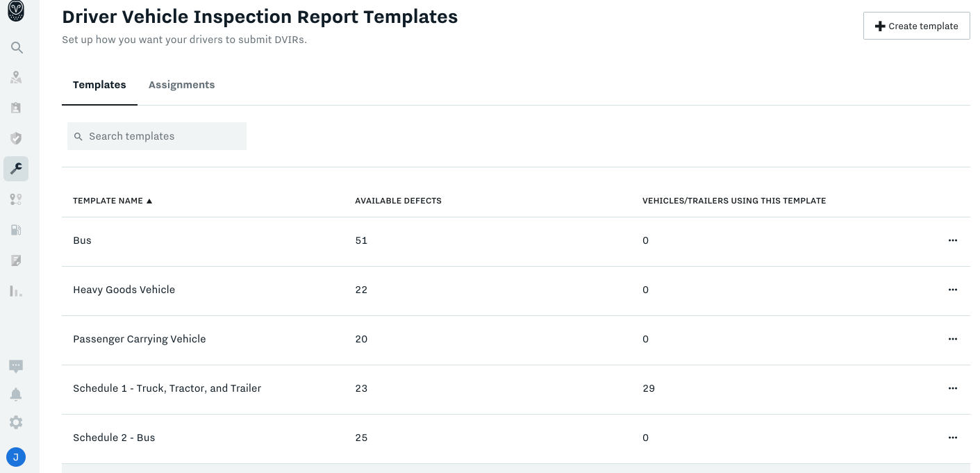Click the Dispatch clipboard icon
Viewport: 980px width, 473px height.
(x=16, y=108)
